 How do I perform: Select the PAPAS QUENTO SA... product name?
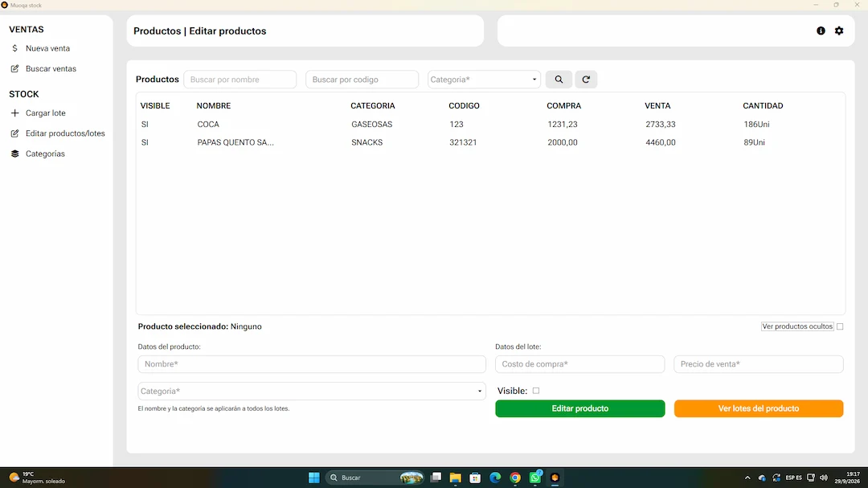click(235, 142)
